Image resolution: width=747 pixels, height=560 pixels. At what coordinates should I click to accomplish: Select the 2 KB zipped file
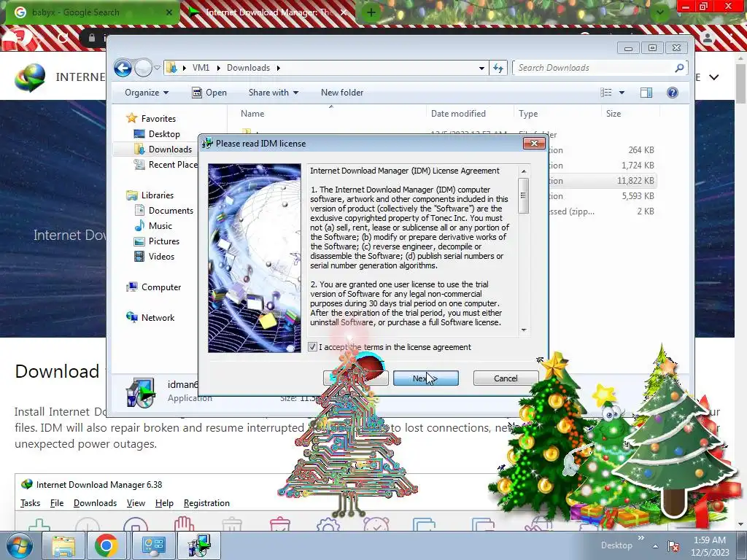603,211
